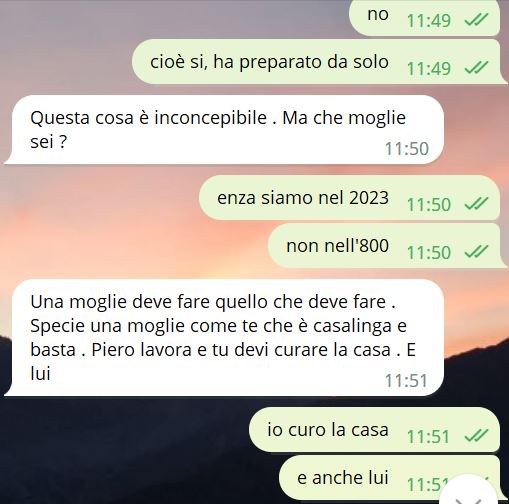Select long message starting 'Una moglie deve fare'

pos(224,338)
